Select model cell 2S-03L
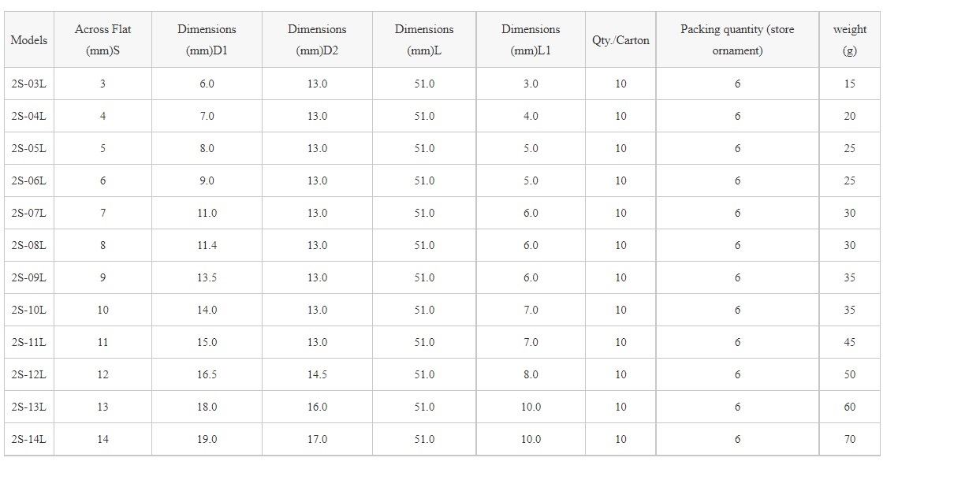 [x=29, y=84]
